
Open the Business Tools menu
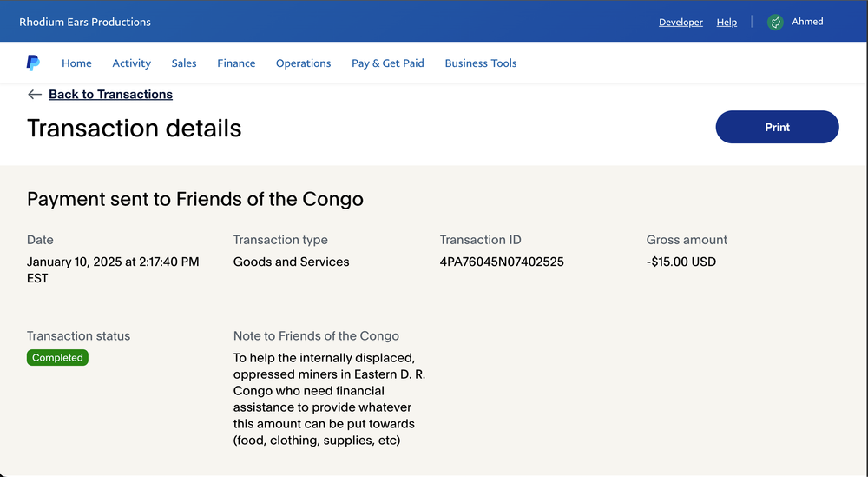481,63
